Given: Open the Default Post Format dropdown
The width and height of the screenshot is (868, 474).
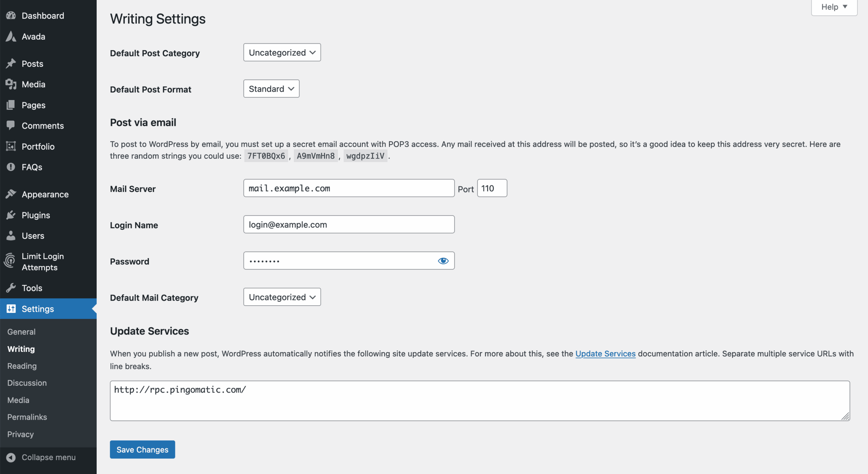Looking at the screenshot, I should [x=271, y=89].
